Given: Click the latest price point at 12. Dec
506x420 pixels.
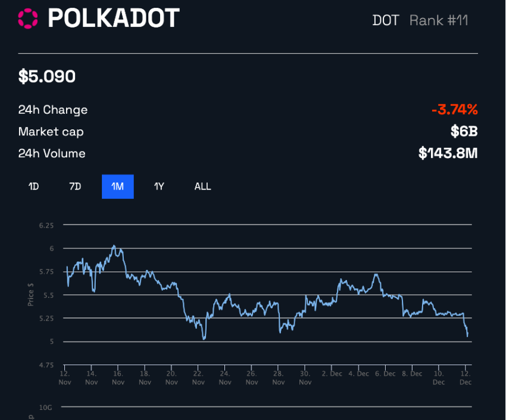Looking at the screenshot, I should pos(467,336).
